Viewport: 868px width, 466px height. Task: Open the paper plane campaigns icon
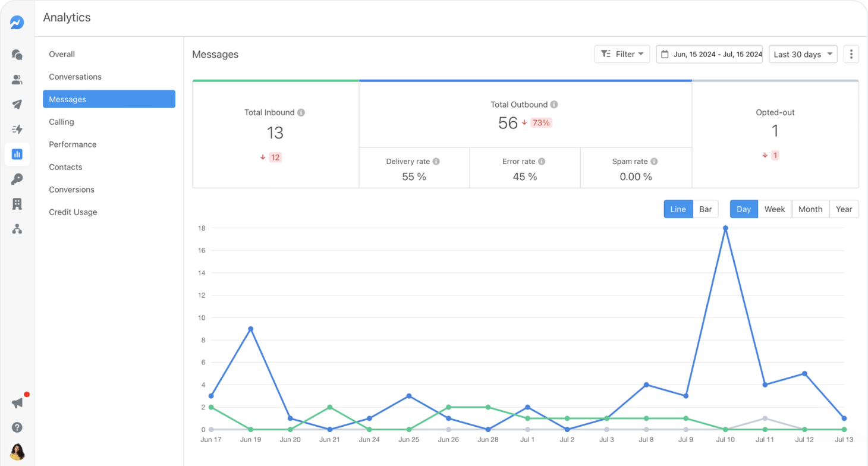pyautogui.click(x=17, y=105)
